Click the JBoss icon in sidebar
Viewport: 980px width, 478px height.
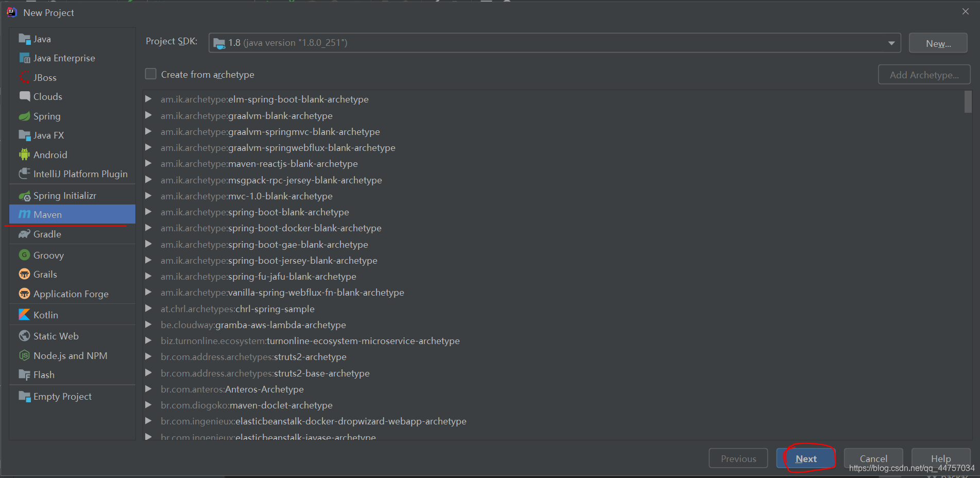click(24, 77)
